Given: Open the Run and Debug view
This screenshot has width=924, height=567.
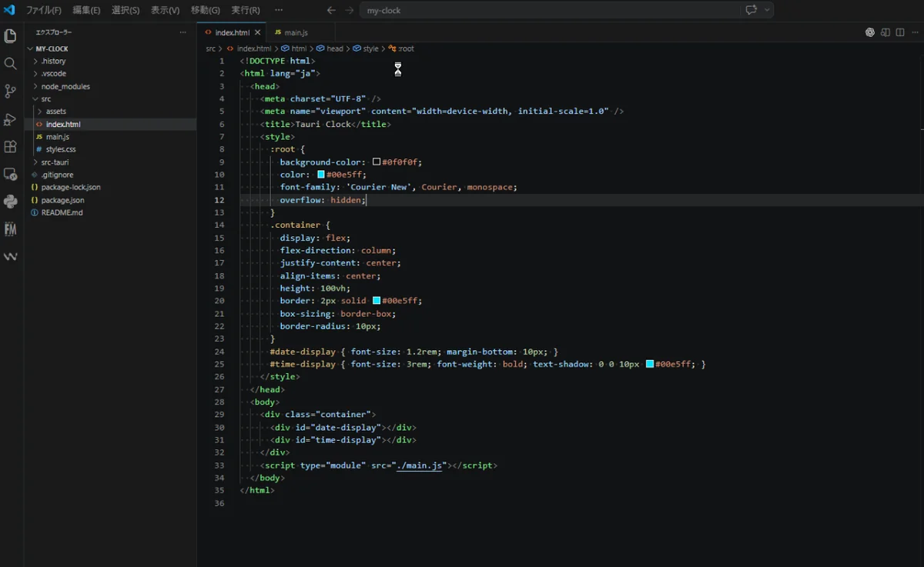Looking at the screenshot, I should coord(10,119).
